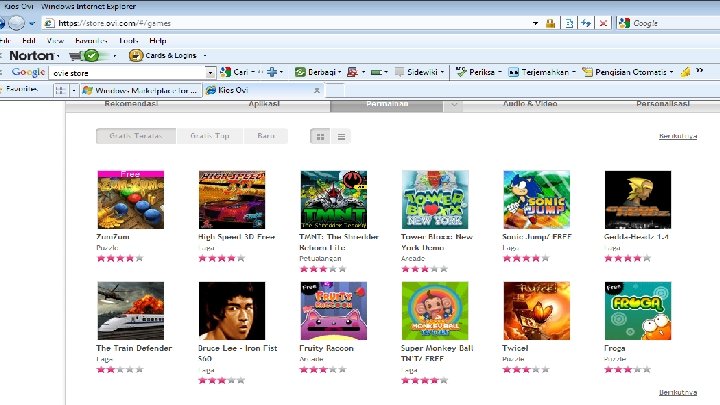Open the recent pages dropdown arrow near Forward
The height and width of the screenshot is (405, 720).
pyautogui.click(x=32, y=23)
